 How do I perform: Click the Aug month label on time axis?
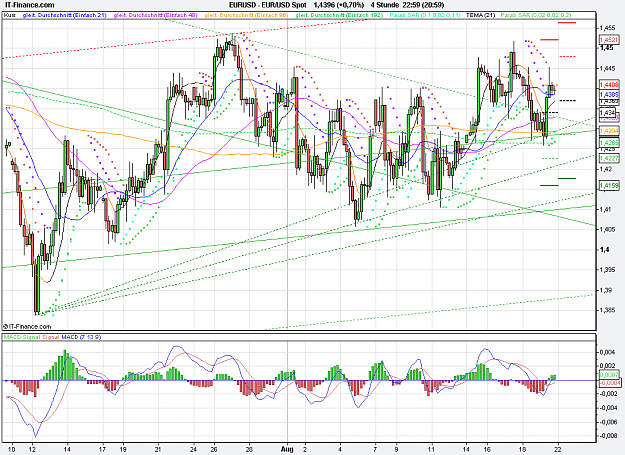click(x=287, y=449)
